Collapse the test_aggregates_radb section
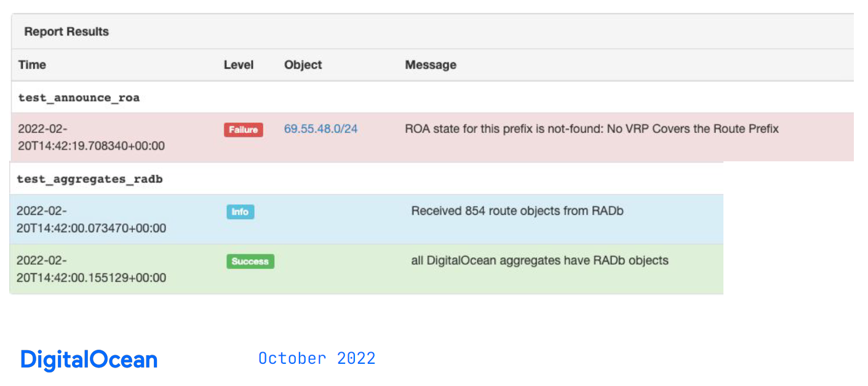This screenshot has height=386, width=868. 90,179
